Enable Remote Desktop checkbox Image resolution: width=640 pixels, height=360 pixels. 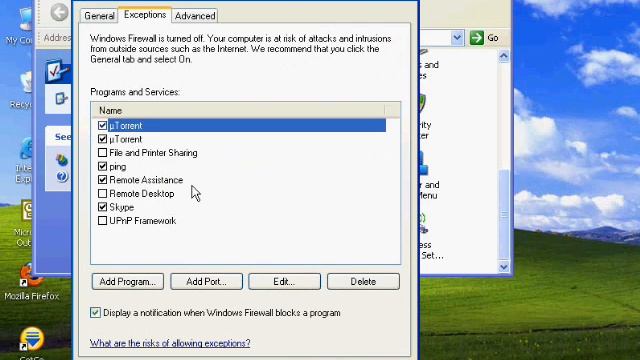tap(102, 193)
